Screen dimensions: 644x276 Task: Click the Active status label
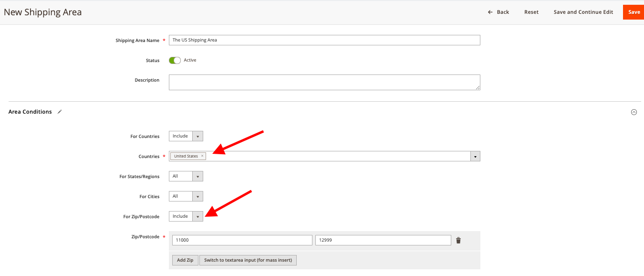point(189,60)
